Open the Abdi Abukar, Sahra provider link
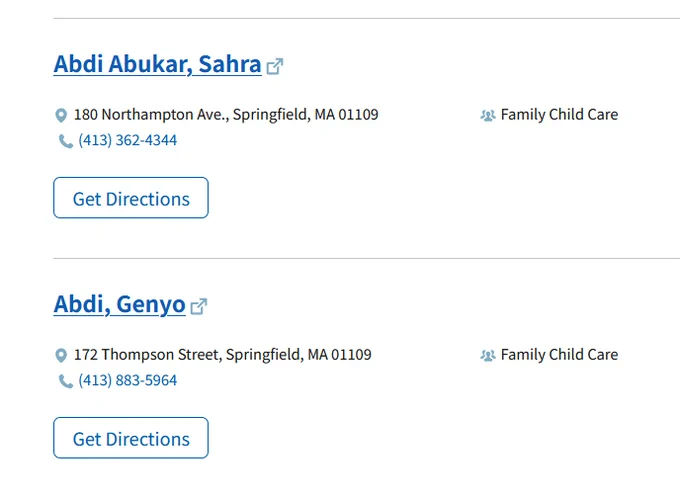 pos(157,64)
